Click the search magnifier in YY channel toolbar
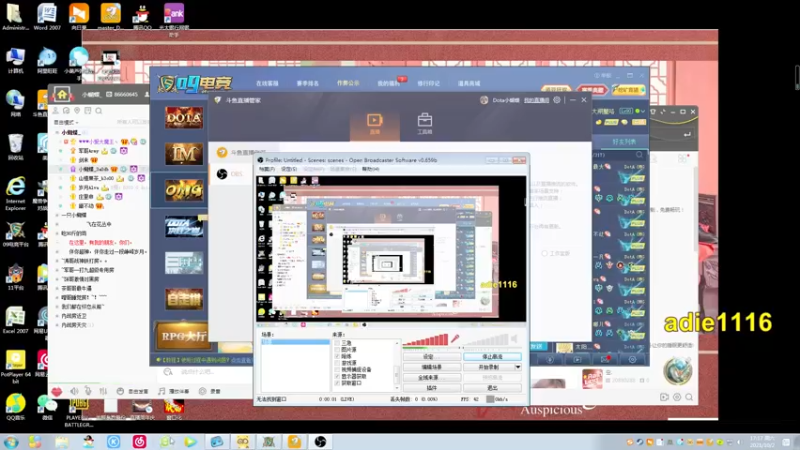This screenshot has height=450, width=800. [x=99, y=111]
